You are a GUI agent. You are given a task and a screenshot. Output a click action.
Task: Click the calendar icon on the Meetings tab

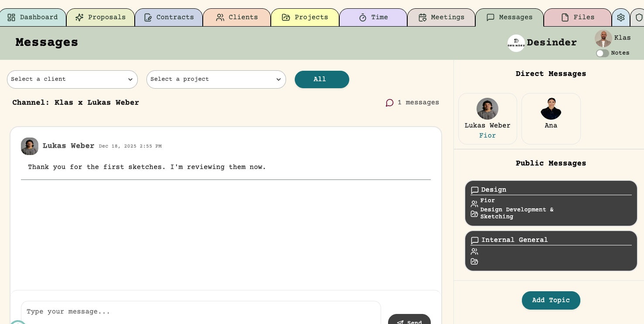coord(423,17)
